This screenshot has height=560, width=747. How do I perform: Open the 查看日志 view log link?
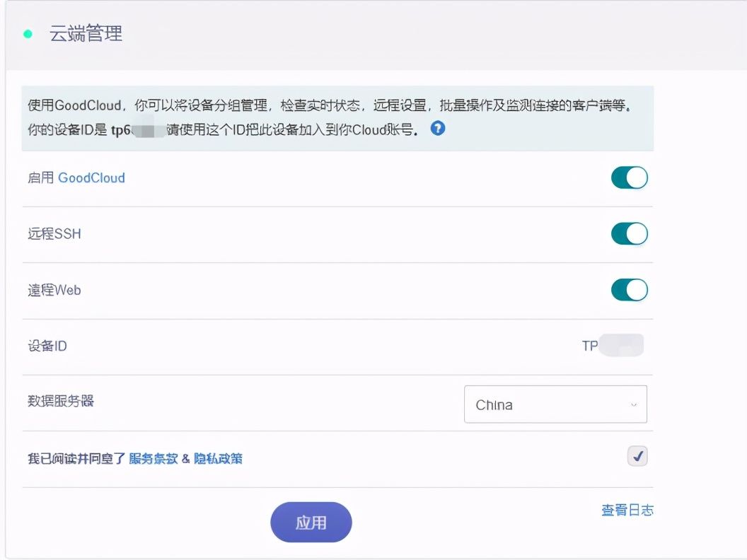pos(627,510)
